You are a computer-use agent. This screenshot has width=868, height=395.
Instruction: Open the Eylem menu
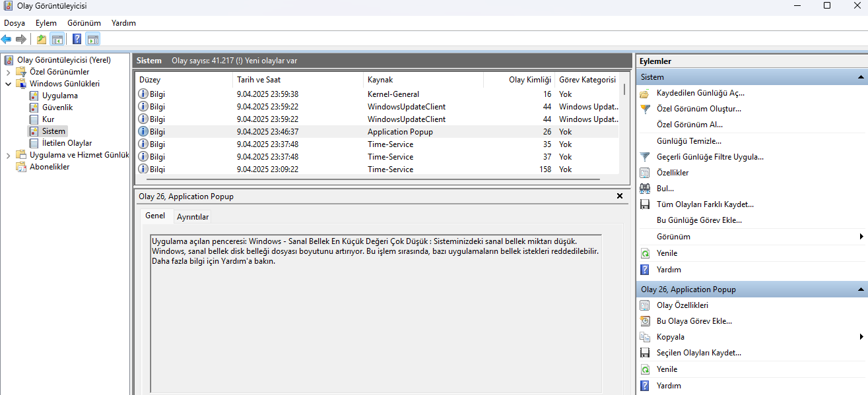coord(46,23)
